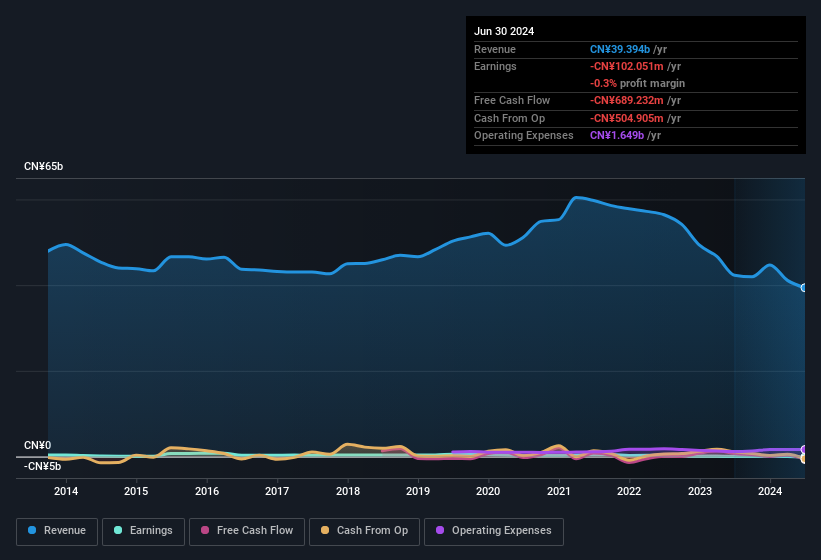Click the CN¥1.649b operating expenses value
821x560 pixels.
click(x=617, y=136)
